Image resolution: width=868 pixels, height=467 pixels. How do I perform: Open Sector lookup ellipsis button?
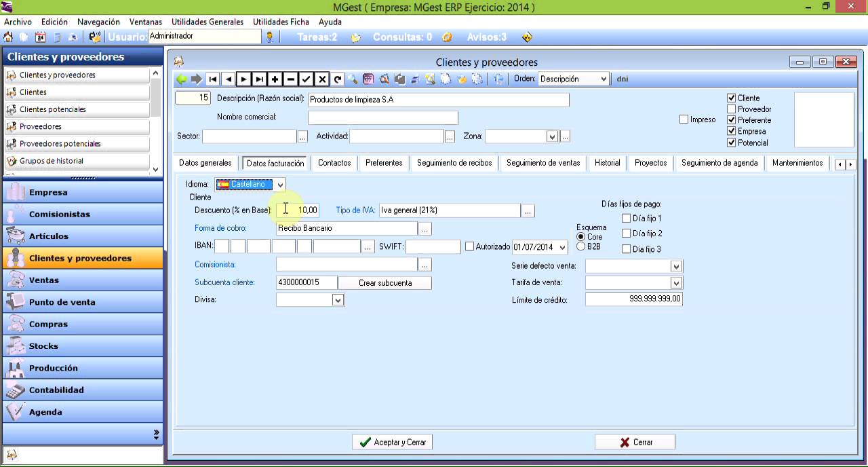coord(302,136)
